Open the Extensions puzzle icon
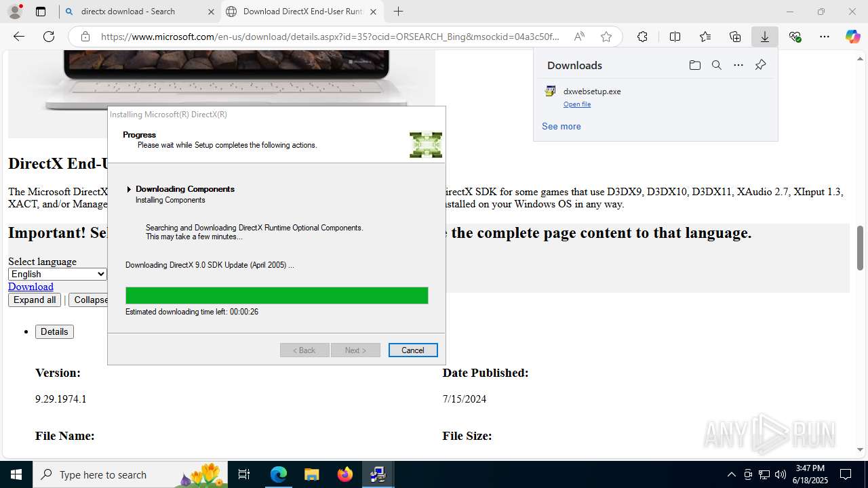The height and width of the screenshot is (488, 868). coord(642,37)
